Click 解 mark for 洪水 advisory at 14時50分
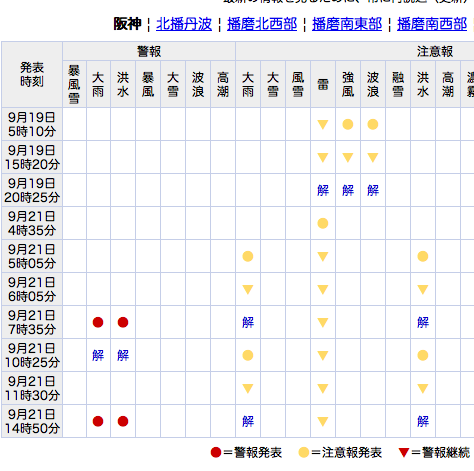Screen dimensions: 474x471 pos(423,421)
